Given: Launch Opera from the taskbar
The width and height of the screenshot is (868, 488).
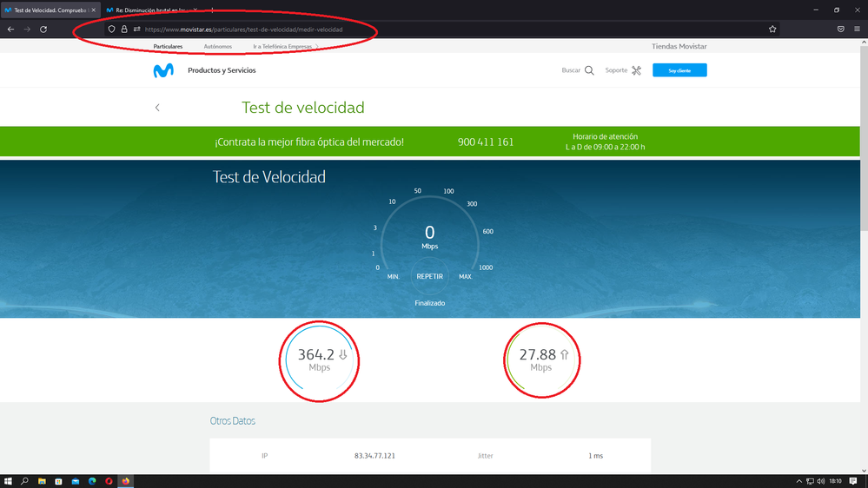Looking at the screenshot, I should coord(109,481).
